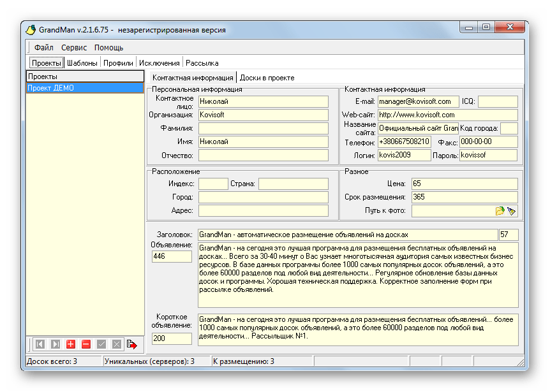This screenshot has height=392, width=550.
Task: Switch to the Шаблоны tab
Action: [x=82, y=63]
